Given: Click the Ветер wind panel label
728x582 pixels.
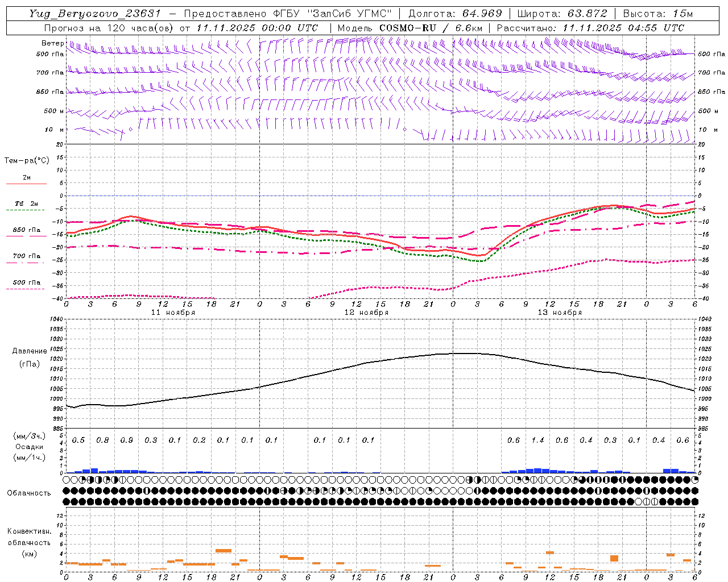Looking at the screenshot, I should tap(52, 43).
